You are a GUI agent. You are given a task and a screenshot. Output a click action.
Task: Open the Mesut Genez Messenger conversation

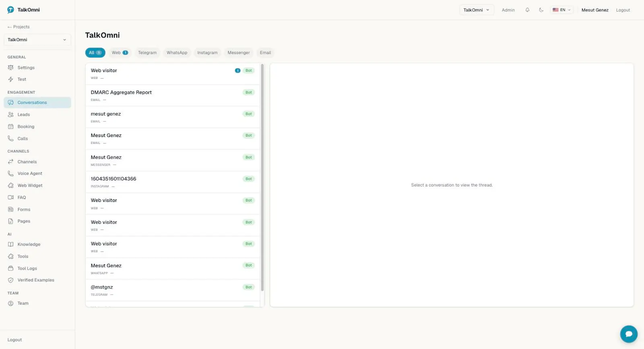coord(173,160)
